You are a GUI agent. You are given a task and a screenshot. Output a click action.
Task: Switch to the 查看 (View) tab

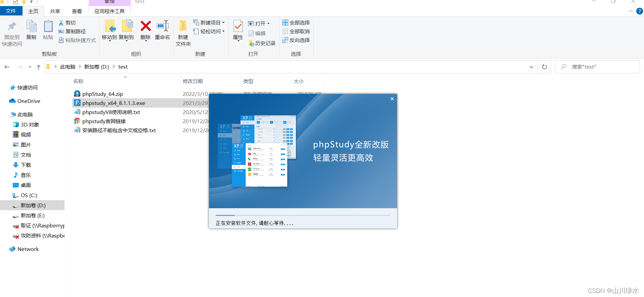pos(77,11)
